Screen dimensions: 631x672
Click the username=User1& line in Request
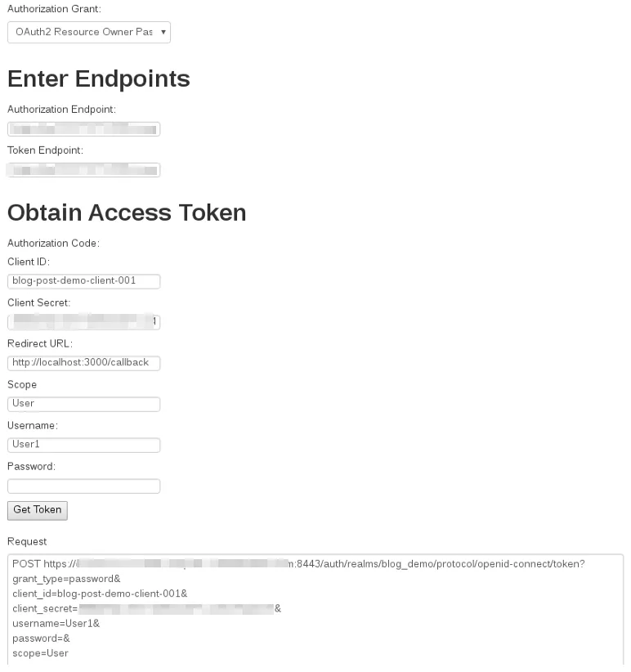coord(56,624)
